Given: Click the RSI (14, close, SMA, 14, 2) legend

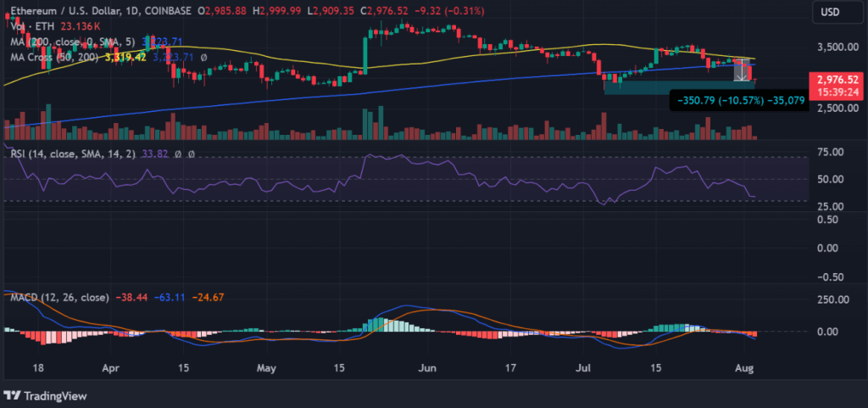Looking at the screenshot, I should click(x=73, y=154).
